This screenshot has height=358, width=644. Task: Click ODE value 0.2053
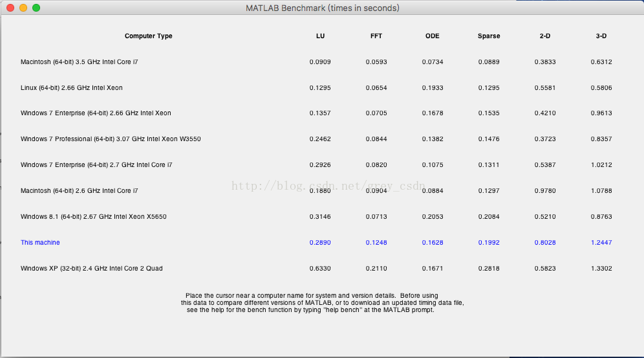click(433, 217)
